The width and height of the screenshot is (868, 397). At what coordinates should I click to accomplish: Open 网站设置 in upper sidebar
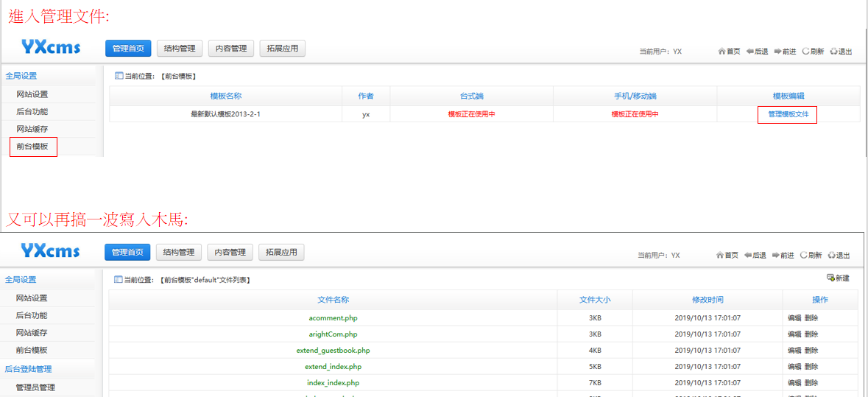point(32,94)
